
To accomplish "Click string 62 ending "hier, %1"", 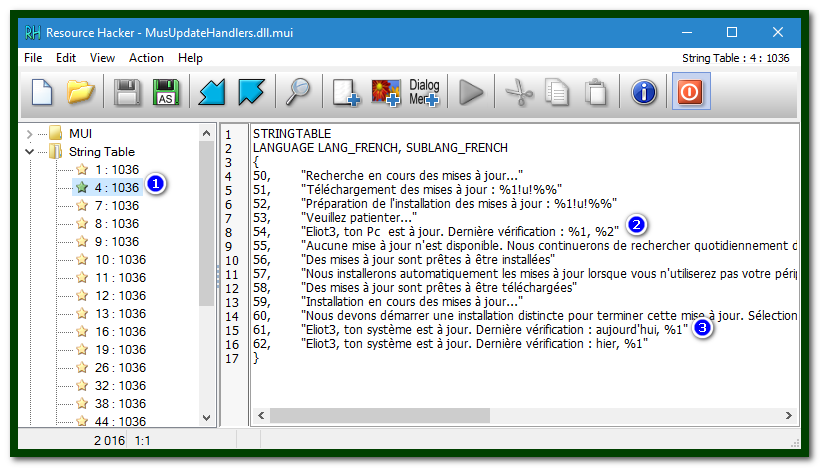I will (x=474, y=344).
